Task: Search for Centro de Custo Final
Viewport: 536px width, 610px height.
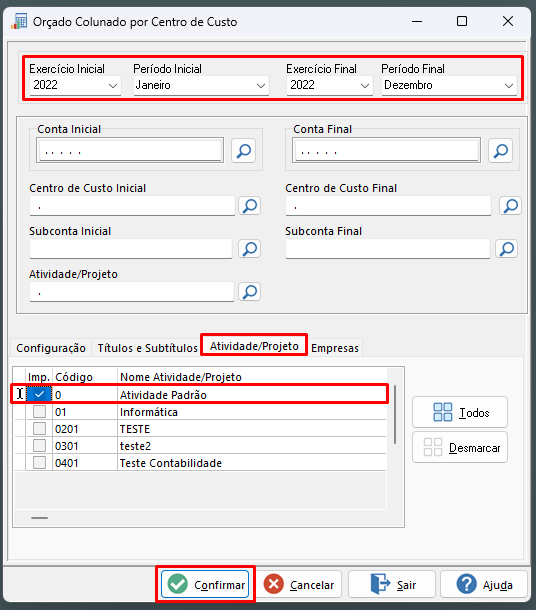Action: (x=510, y=205)
